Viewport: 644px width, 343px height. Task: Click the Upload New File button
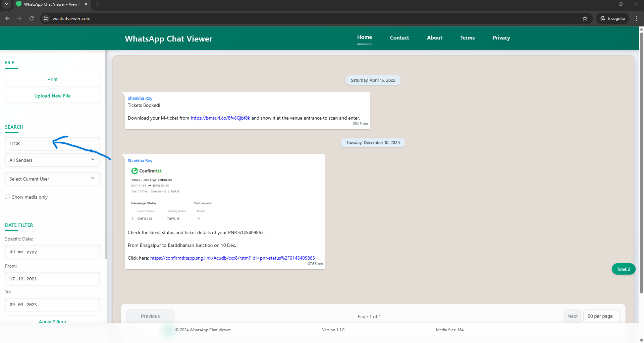(x=52, y=95)
